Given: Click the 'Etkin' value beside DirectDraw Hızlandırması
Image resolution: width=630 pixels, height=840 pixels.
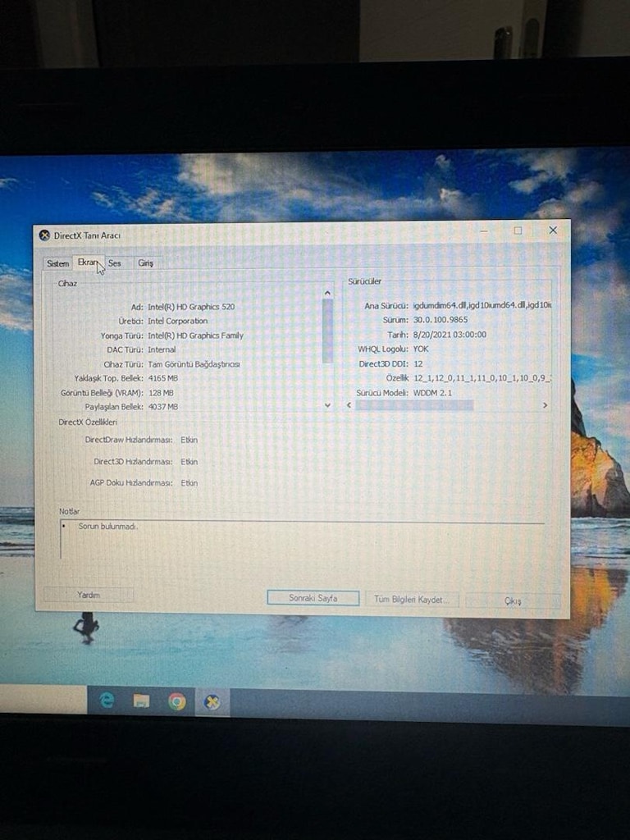Looking at the screenshot, I should point(189,440).
